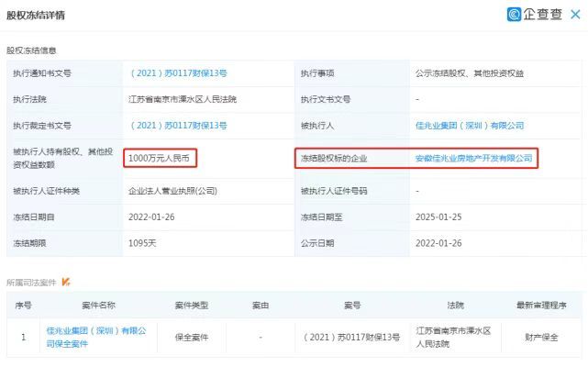Close the 股权冻结详情 dialog with the X
This screenshot has width=588, height=367.
tap(575, 15)
